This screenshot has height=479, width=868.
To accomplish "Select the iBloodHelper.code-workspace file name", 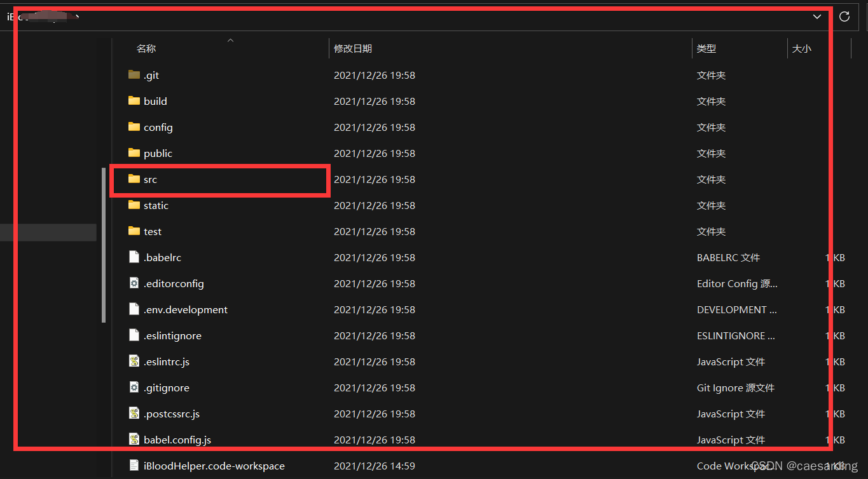I will pos(214,466).
